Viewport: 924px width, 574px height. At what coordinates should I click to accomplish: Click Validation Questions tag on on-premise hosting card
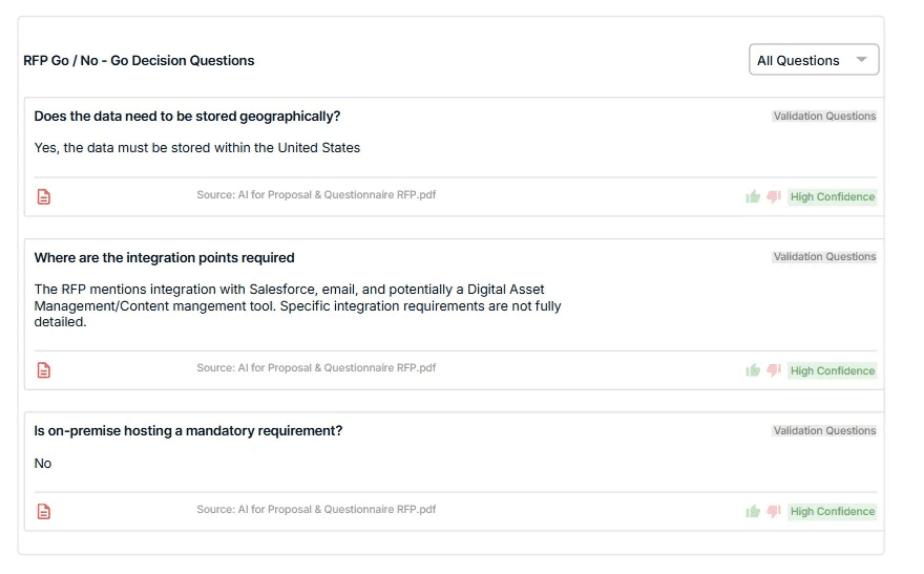pos(825,430)
